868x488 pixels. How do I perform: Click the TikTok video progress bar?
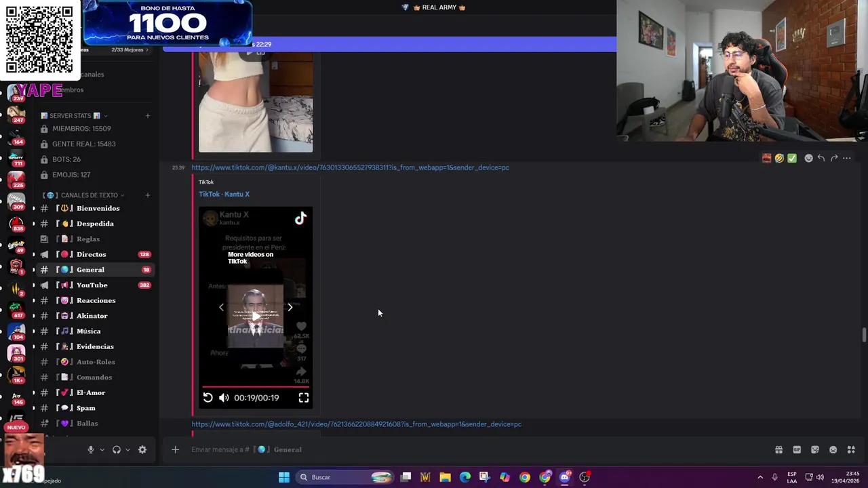click(x=256, y=387)
